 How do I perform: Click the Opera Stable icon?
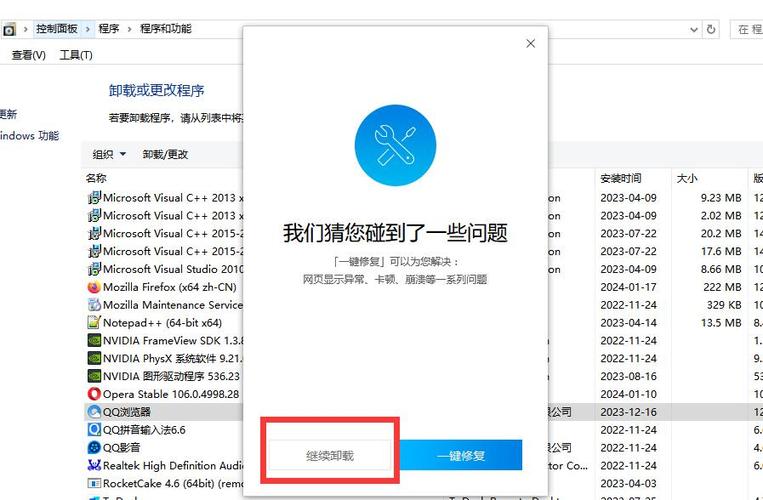(x=94, y=394)
